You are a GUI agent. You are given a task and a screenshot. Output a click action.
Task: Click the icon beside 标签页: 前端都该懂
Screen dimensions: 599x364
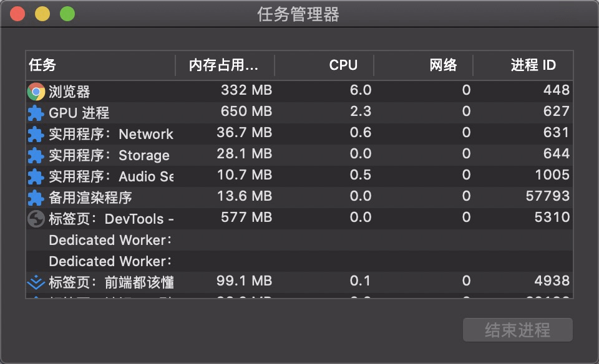point(36,282)
